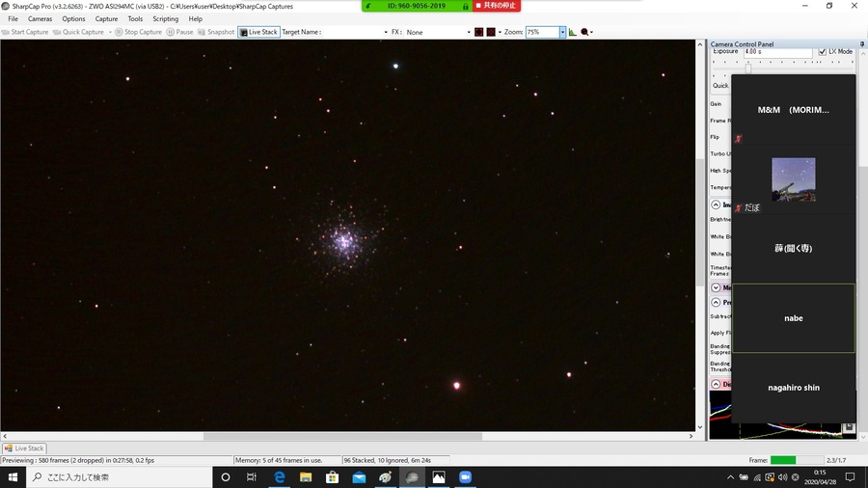
Task: Collapse the Image Controls section chevron
Action: [x=716, y=204]
